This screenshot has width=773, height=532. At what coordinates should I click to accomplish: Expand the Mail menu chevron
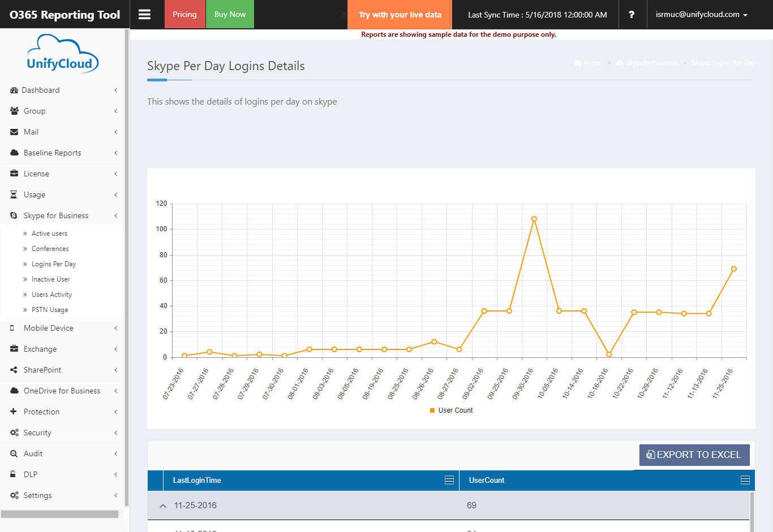click(115, 132)
